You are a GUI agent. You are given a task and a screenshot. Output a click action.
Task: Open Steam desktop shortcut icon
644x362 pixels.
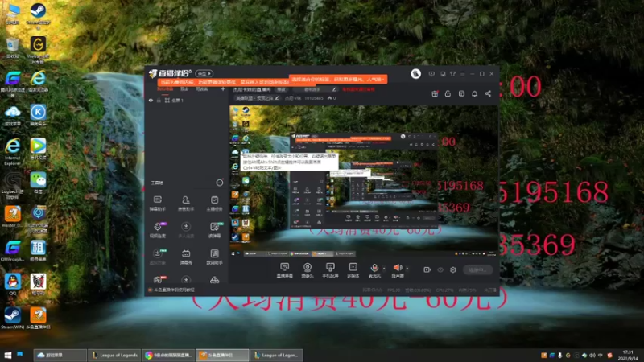pyautogui.click(x=12, y=318)
